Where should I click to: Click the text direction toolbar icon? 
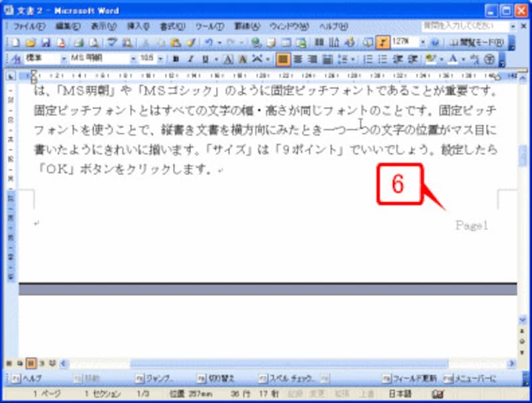coord(334,43)
